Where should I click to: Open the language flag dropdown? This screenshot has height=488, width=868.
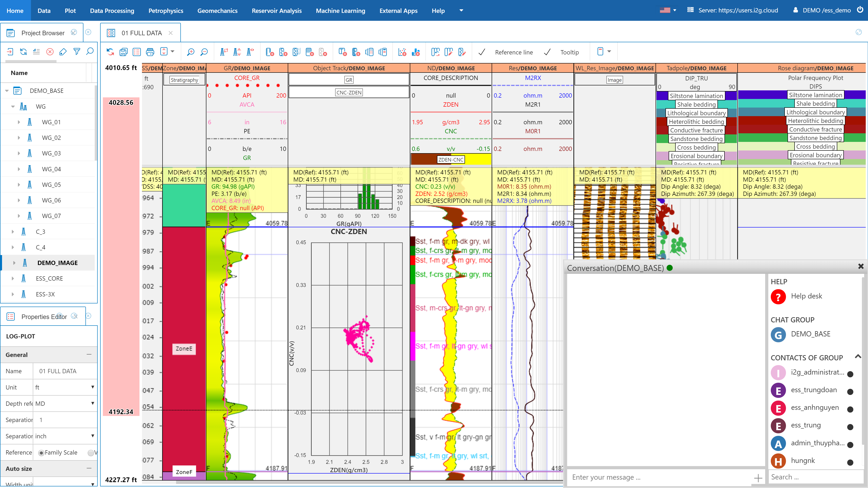[x=668, y=10]
